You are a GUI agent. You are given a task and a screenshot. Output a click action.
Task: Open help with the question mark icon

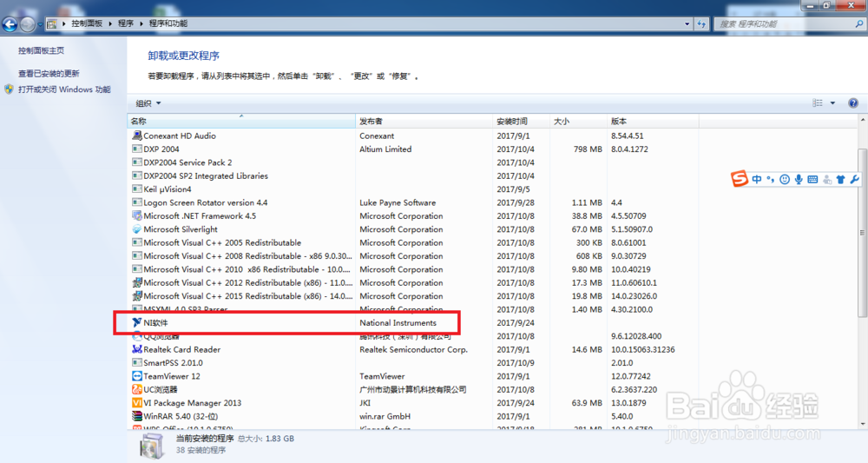pos(853,103)
